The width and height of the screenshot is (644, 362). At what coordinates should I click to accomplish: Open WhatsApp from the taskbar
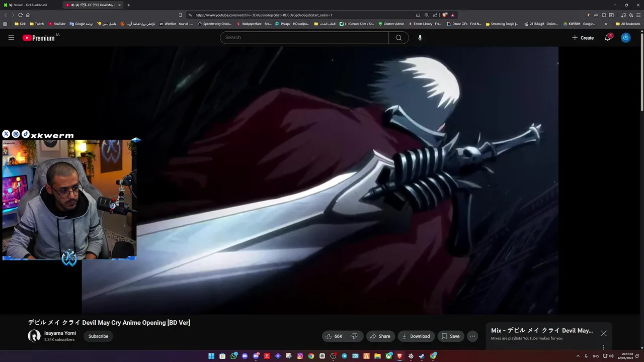click(234, 356)
